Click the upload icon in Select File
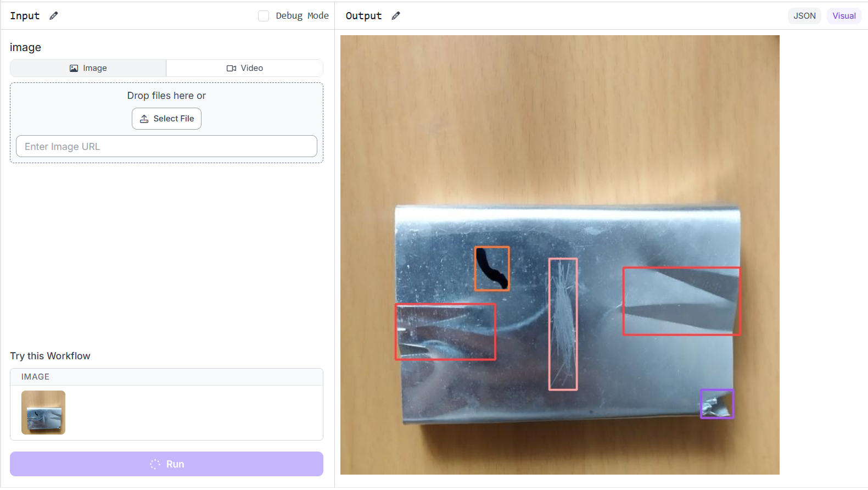This screenshot has height=490, width=868. 144,119
